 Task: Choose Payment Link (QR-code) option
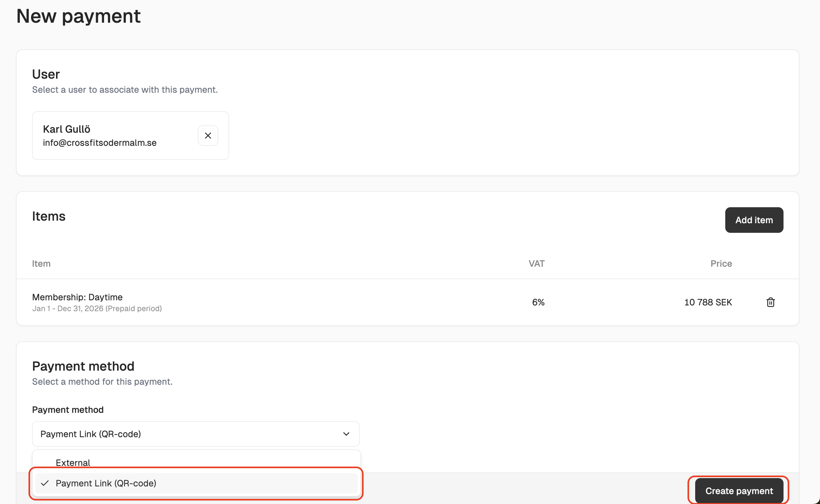coord(106,483)
